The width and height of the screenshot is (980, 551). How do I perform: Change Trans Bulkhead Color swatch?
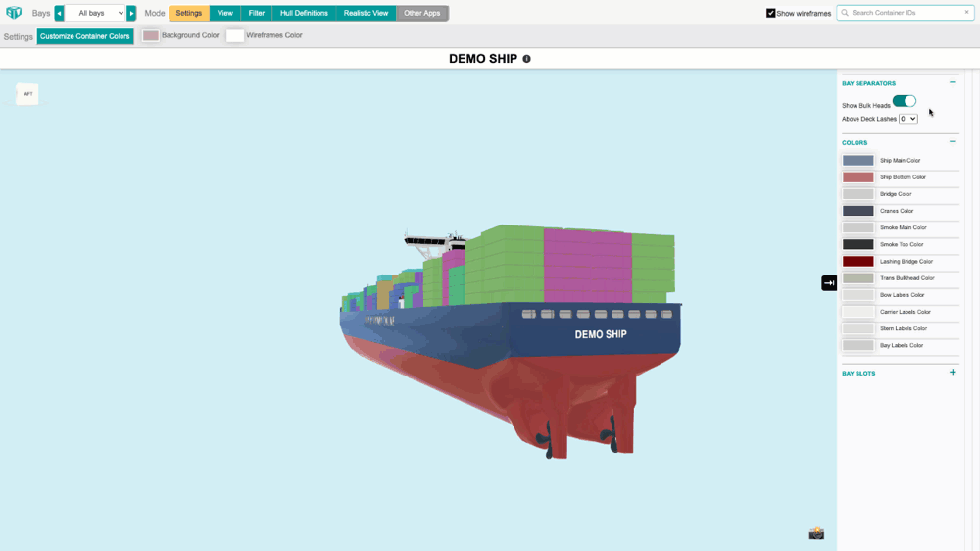(858, 278)
